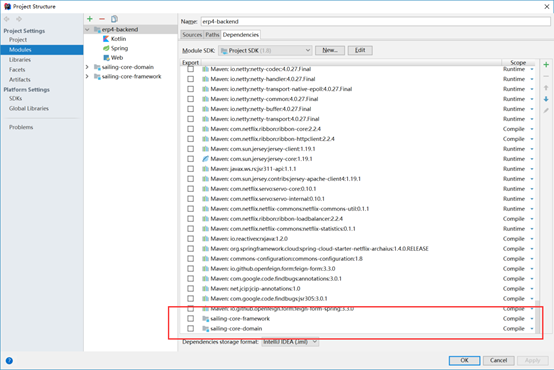
Task: Check export for servo-core 0.10.1
Action: pos(190,189)
